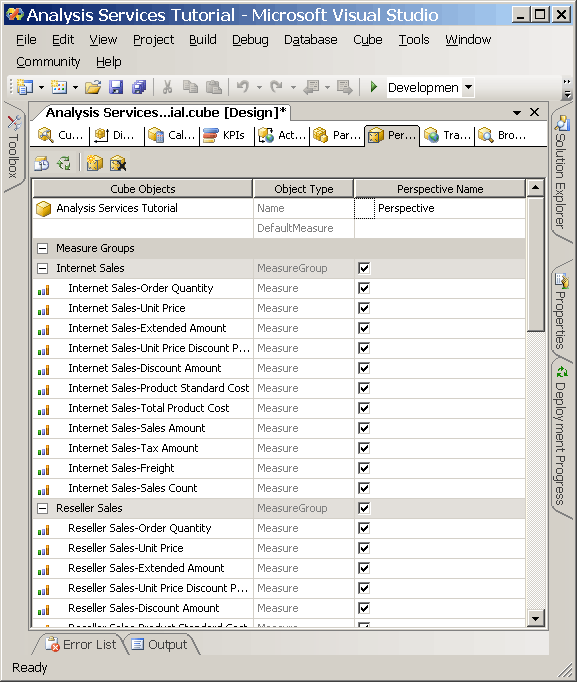Screen dimensions: 577x682
Task: Click the Undo arrow icon
Action: [x=243, y=87]
